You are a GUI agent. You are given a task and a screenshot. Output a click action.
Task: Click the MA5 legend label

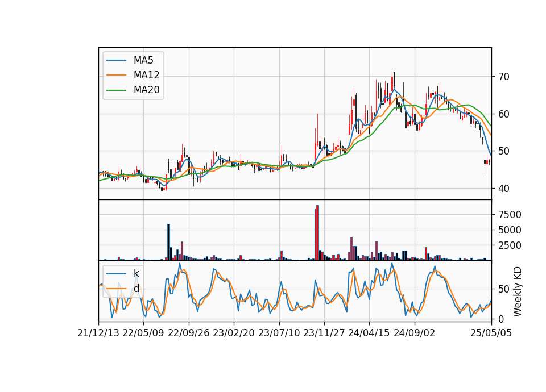pyautogui.click(x=143, y=60)
